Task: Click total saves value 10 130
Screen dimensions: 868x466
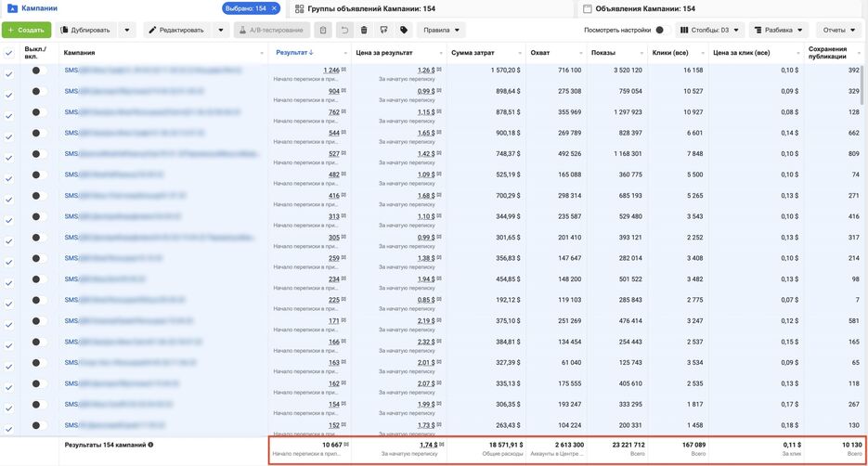Action: point(852,445)
